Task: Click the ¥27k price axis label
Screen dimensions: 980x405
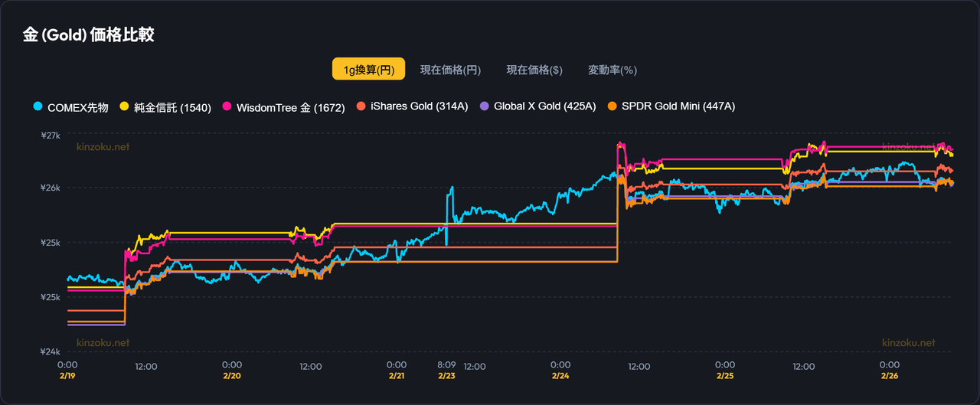Action: [x=51, y=136]
